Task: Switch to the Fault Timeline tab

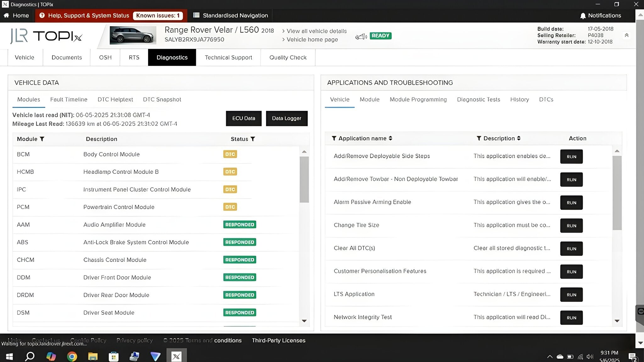Action: [69, 99]
